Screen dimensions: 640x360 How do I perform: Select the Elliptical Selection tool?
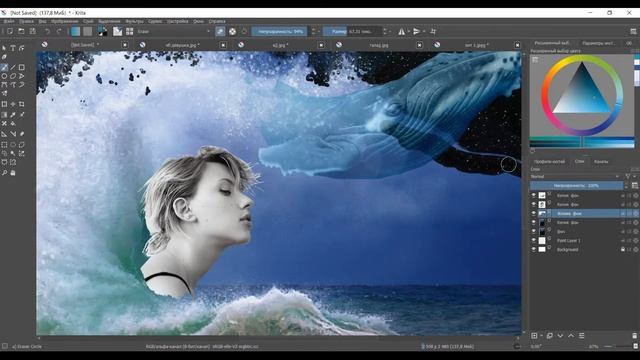pyautogui.click(x=13, y=144)
